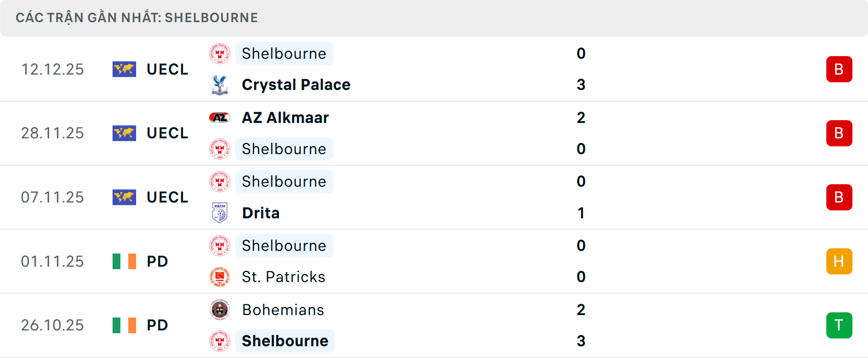Open the St. Patricks team link

point(283,277)
